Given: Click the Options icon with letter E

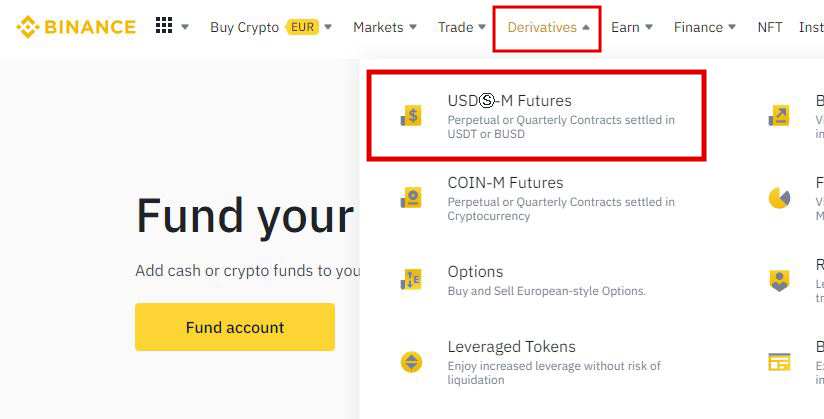Looking at the screenshot, I should 411,280.
